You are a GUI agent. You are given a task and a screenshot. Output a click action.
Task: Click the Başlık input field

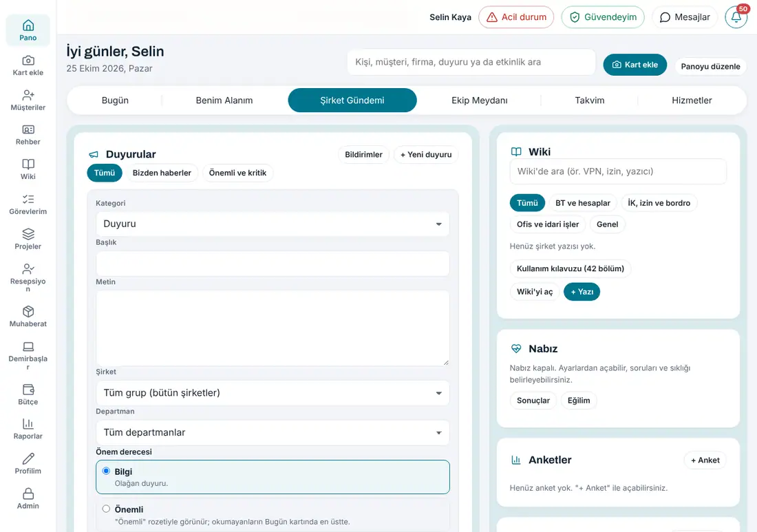click(273, 264)
